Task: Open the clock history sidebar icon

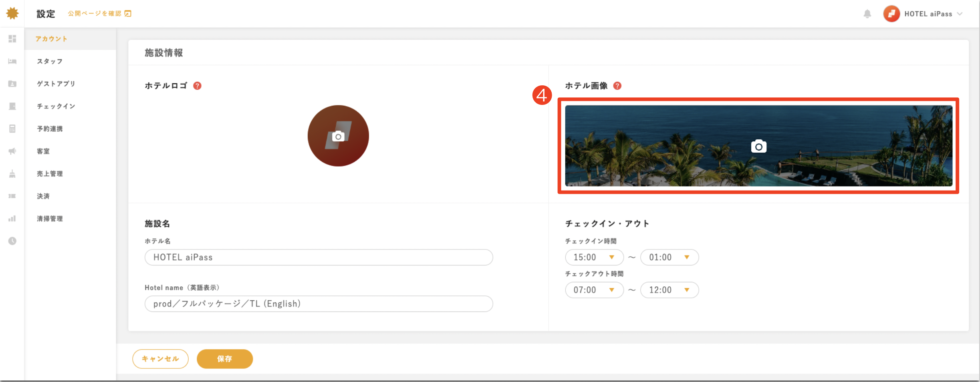Action: (12, 241)
